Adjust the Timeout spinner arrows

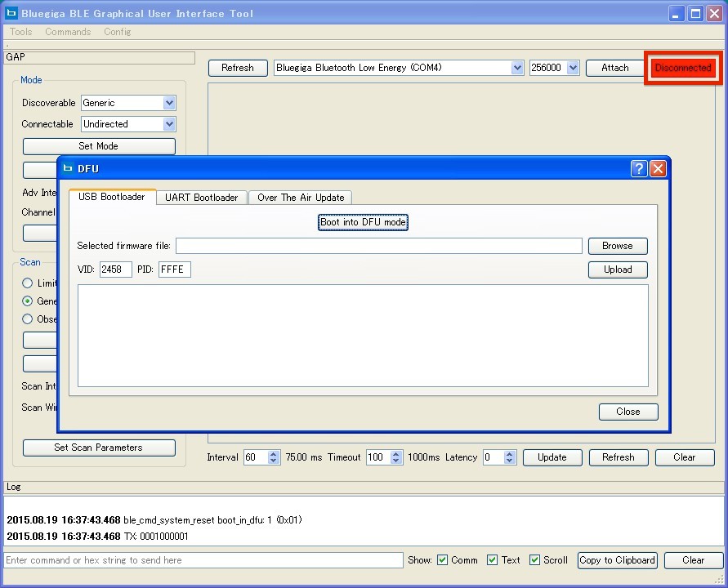point(396,457)
